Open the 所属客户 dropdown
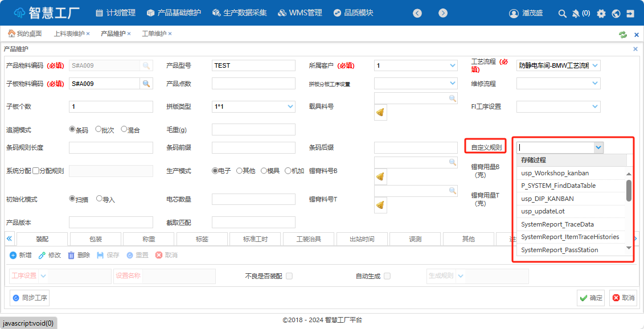Screen dimensions: 644x329 pos(453,65)
